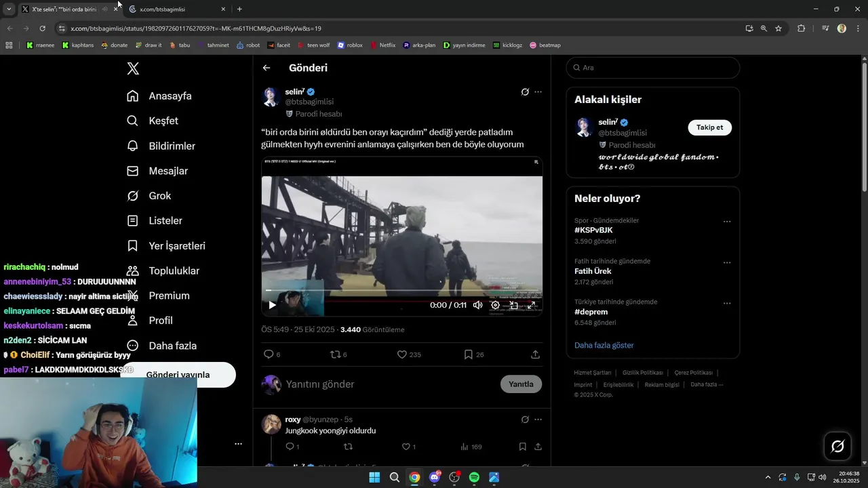Show hidden system tray icons
This screenshot has height=488, width=868.
(768, 477)
